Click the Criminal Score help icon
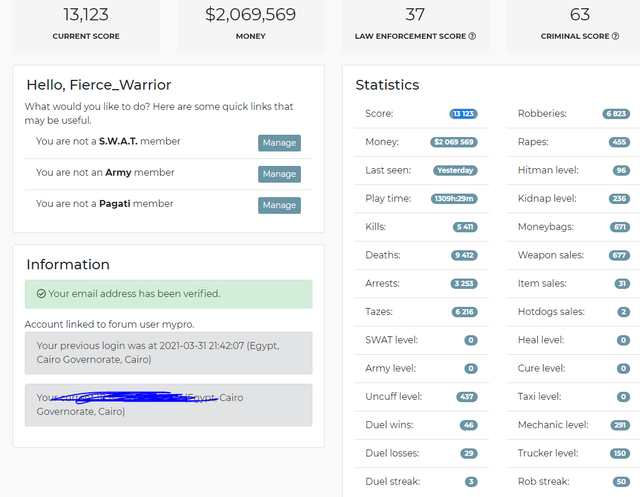 pyautogui.click(x=615, y=36)
